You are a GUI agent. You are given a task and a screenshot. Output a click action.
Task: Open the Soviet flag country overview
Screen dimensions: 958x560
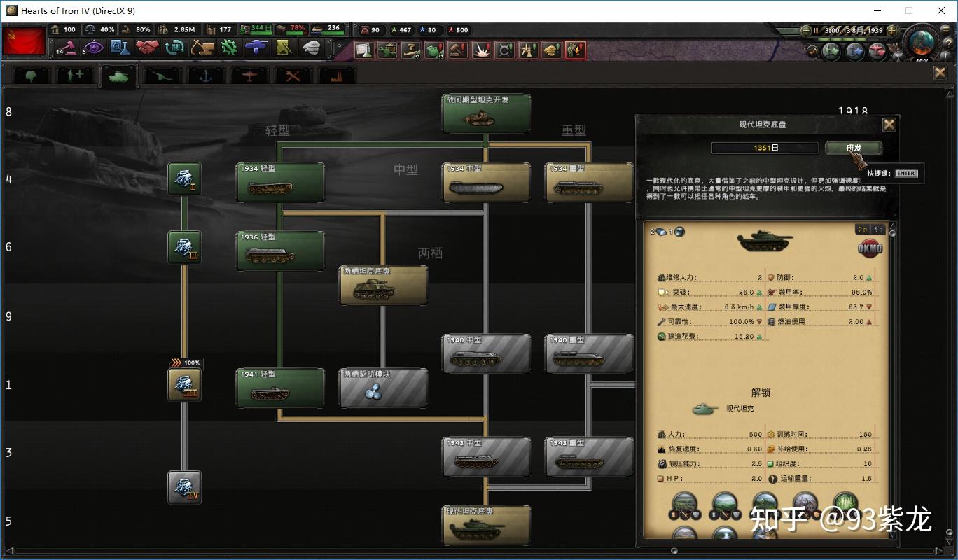[24, 41]
